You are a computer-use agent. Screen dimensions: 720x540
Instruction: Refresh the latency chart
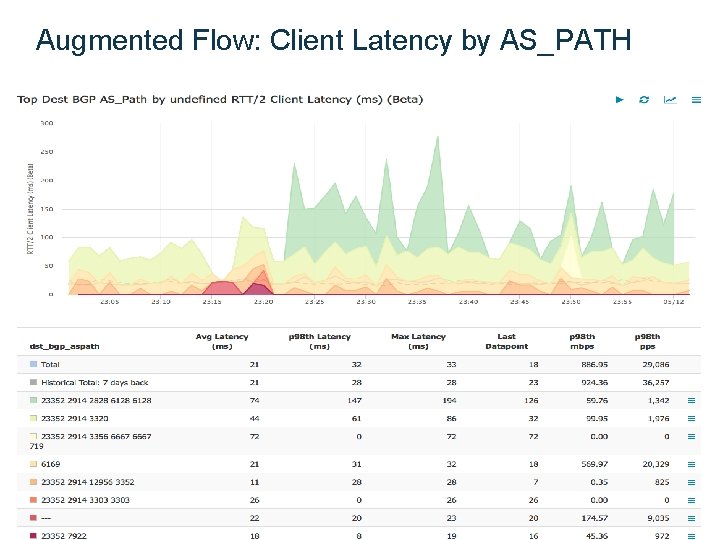coord(644,100)
